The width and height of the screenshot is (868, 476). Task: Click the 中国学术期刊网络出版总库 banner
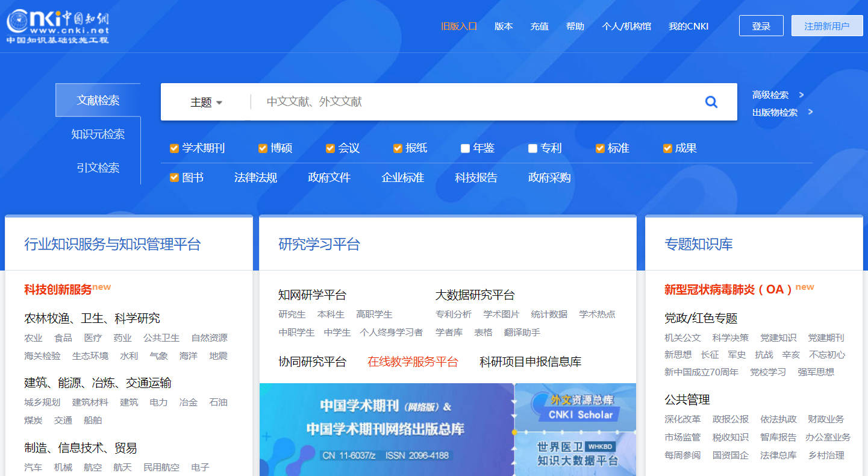click(386, 430)
